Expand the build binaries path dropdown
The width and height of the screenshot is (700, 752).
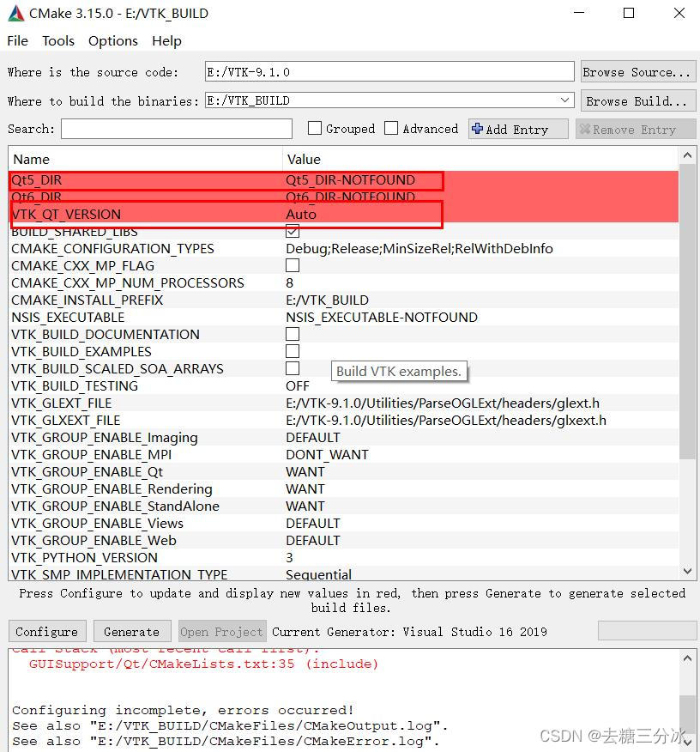click(564, 100)
